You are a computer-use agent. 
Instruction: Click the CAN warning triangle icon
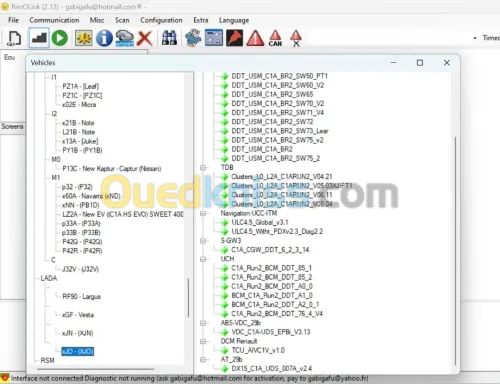coord(275,38)
